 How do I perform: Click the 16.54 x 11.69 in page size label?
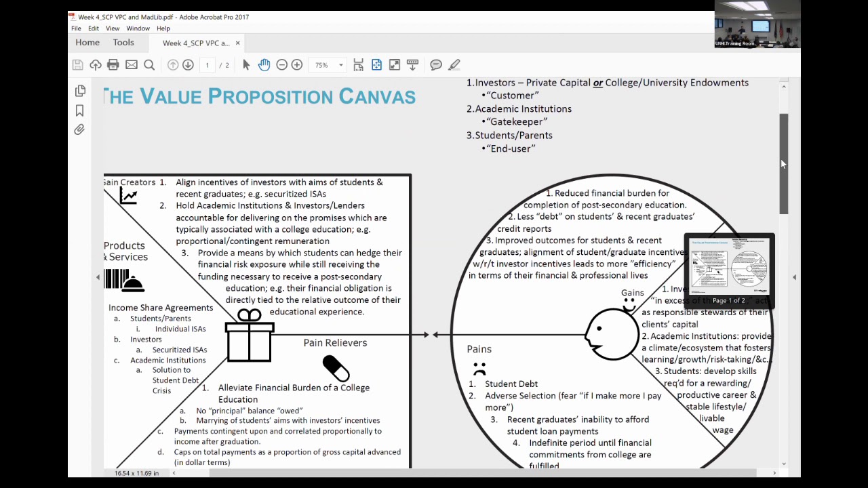point(136,473)
